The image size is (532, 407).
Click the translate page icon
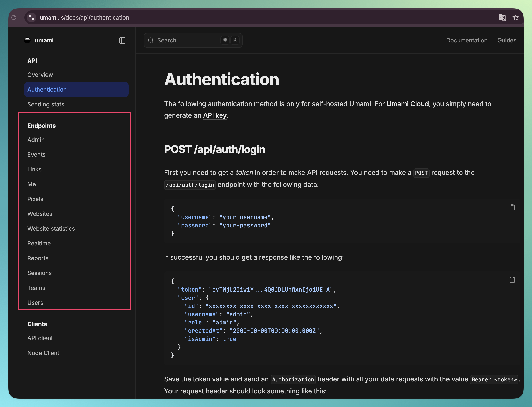pos(502,17)
